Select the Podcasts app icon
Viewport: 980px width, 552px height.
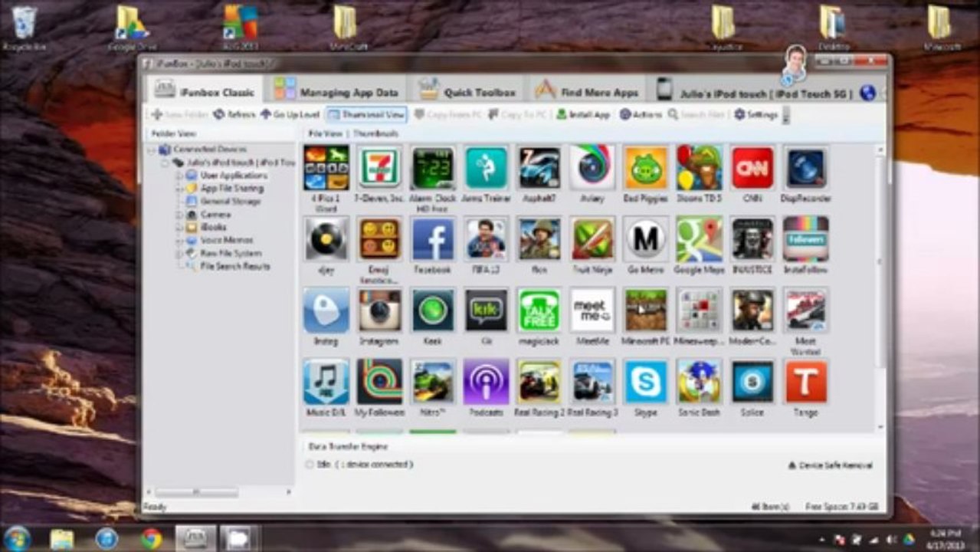[x=487, y=382]
